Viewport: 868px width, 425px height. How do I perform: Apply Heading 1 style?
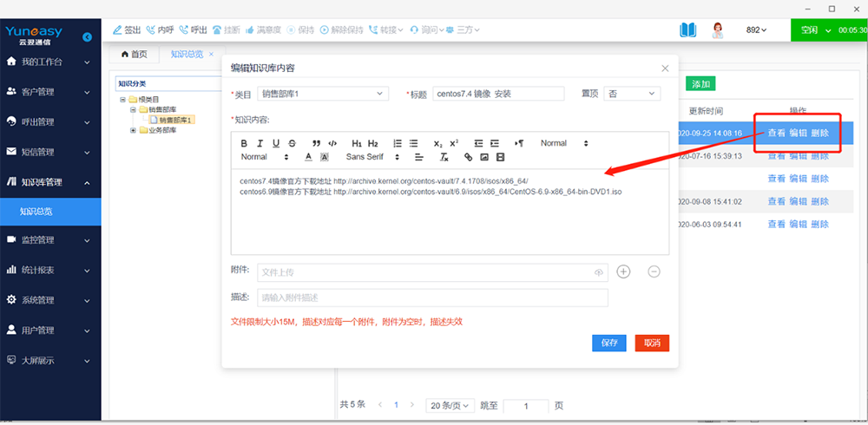357,143
